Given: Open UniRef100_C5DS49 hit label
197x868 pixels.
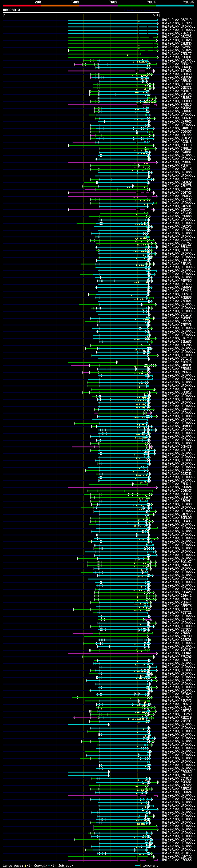Looking at the screenshot, I should 177,64.
